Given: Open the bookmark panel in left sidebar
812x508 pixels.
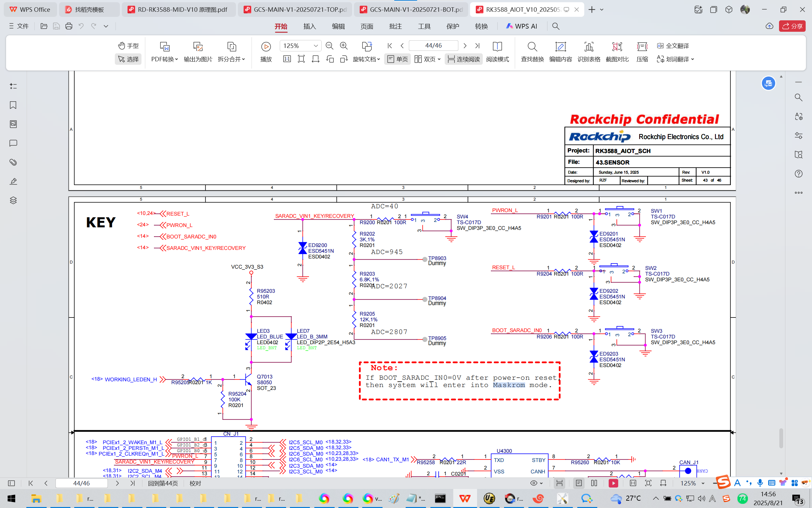Looking at the screenshot, I should (x=13, y=105).
